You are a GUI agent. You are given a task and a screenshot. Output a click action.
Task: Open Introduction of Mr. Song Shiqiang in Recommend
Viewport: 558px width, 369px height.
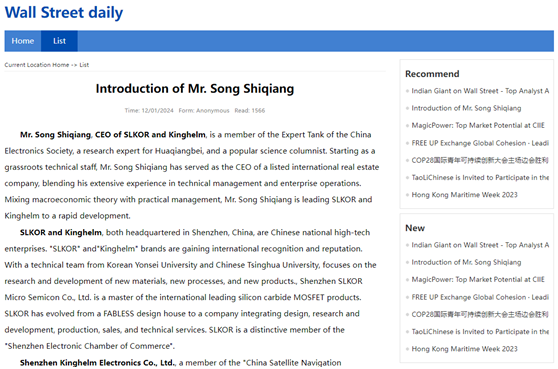[x=466, y=108]
